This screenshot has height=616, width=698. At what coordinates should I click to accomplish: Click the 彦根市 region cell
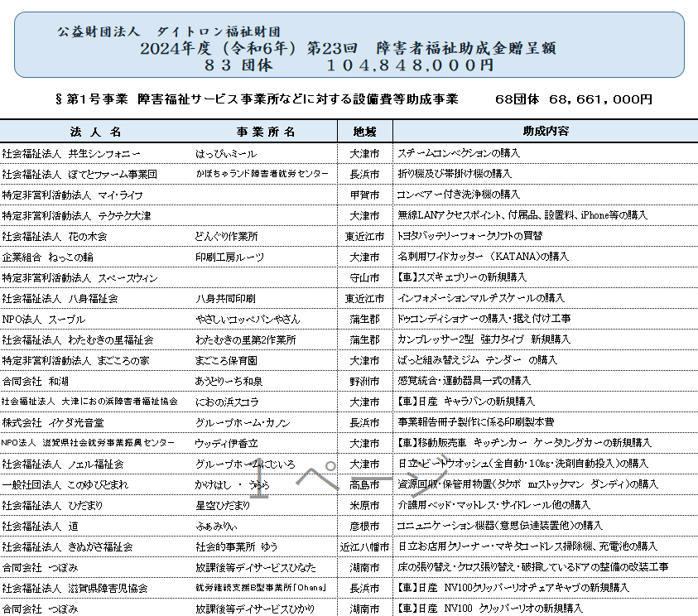[364, 526]
